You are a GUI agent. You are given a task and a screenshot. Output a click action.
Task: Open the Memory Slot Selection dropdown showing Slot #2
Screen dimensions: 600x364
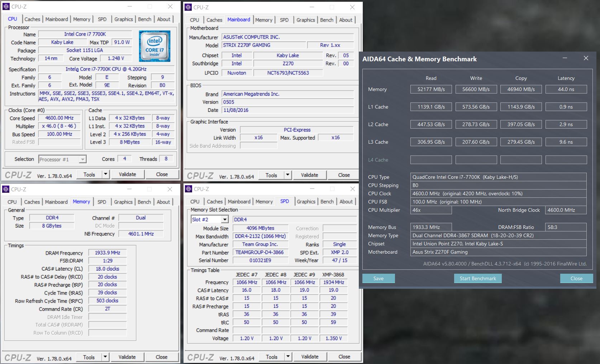225,220
